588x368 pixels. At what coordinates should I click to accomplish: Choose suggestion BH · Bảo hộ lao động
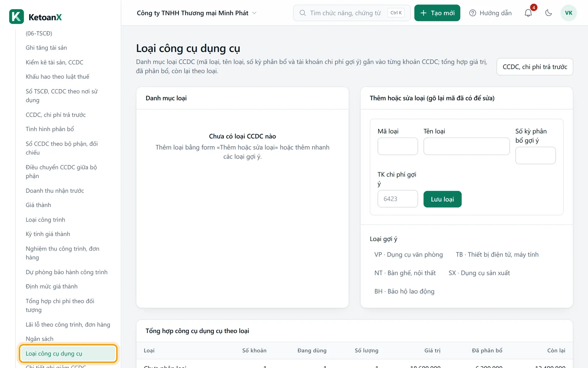tap(404, 291)
